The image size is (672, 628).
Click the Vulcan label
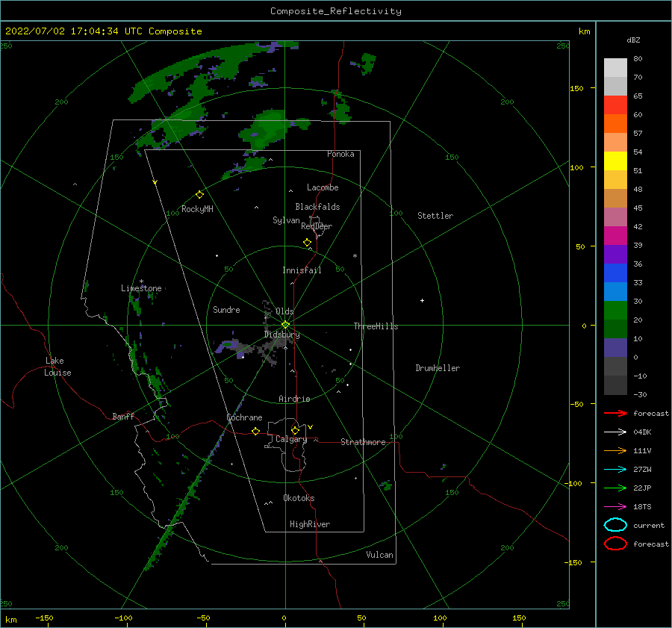pyautogui.click(x=380, y=555)
